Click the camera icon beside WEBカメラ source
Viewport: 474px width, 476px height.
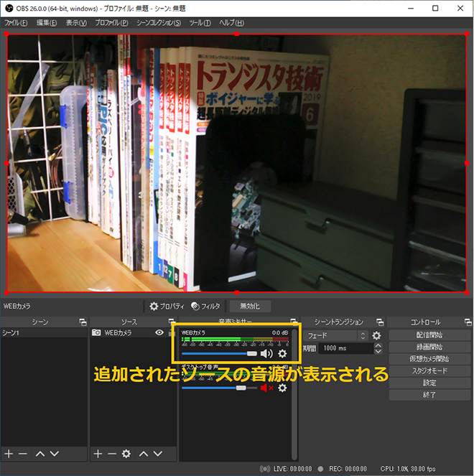96,332
